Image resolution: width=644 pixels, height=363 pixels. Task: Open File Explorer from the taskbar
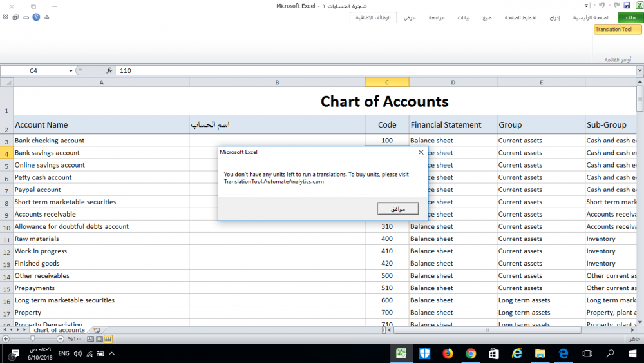click(x=540, y=353)
